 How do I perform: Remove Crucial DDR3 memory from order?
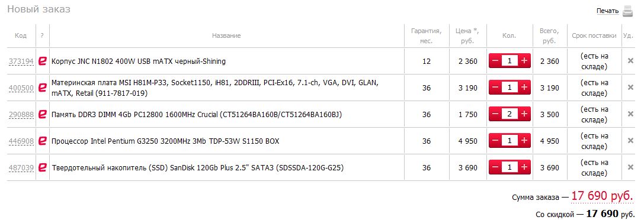click(630, 114)
